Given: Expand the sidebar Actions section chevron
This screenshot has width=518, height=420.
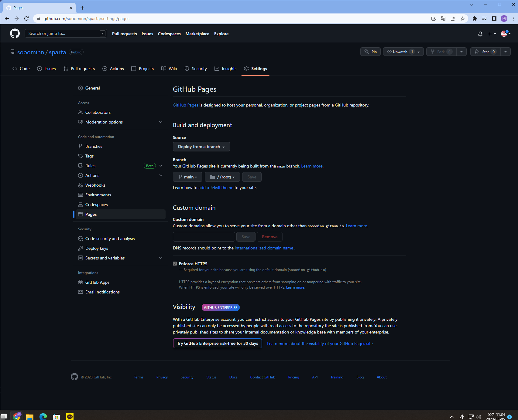Looking at the screenshot, I should point(161,175).
